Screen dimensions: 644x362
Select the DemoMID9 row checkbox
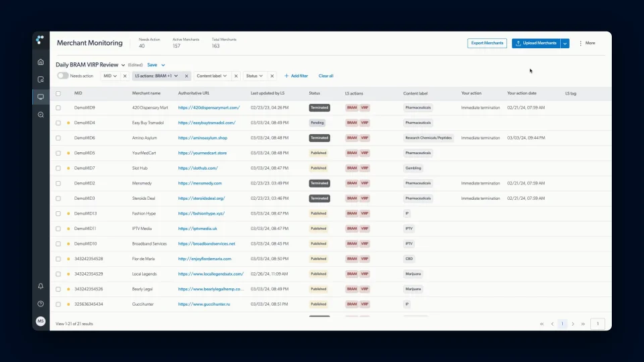click(x=58, y=107)
